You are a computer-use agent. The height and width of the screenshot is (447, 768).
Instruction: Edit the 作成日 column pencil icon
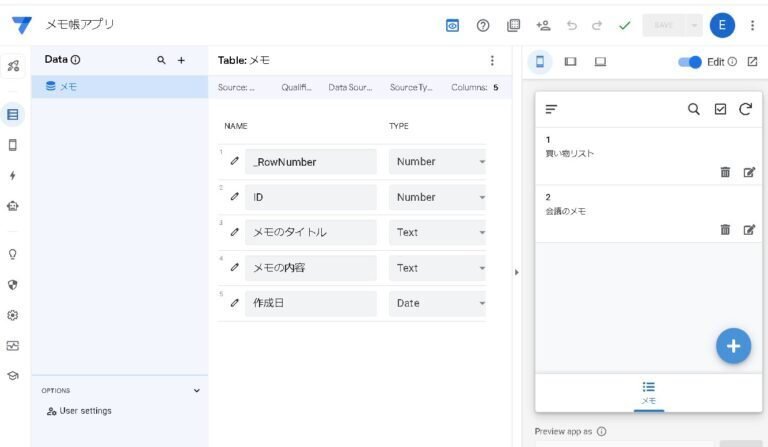(235, 303)
